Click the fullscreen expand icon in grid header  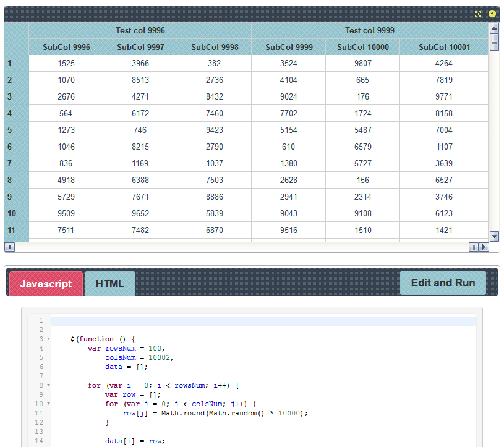477,14
